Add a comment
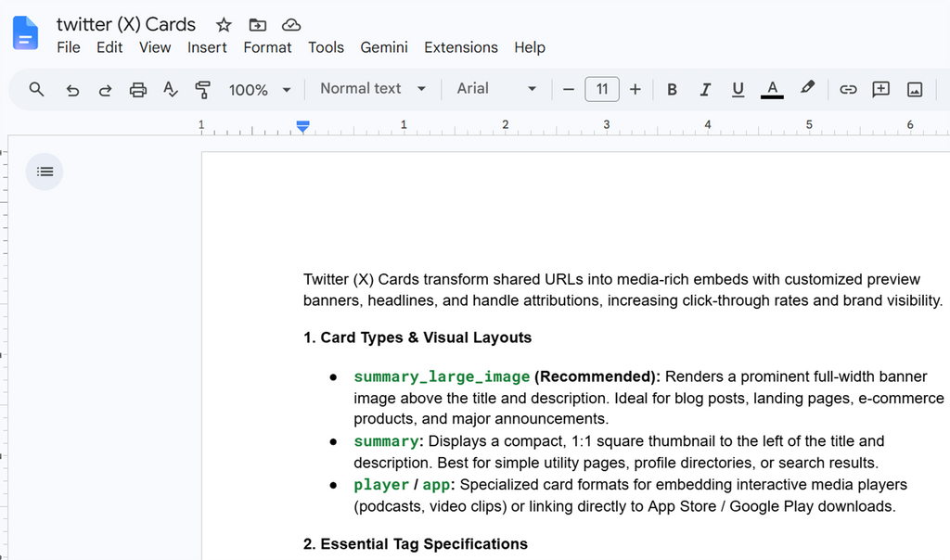This screenshot has width=950, height=560. [881, 90]
